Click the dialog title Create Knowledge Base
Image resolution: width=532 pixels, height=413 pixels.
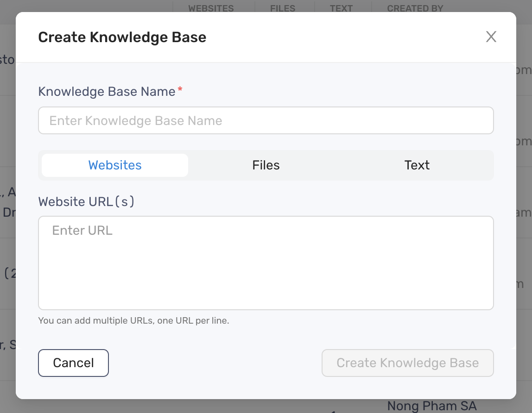tap(122, 37)
